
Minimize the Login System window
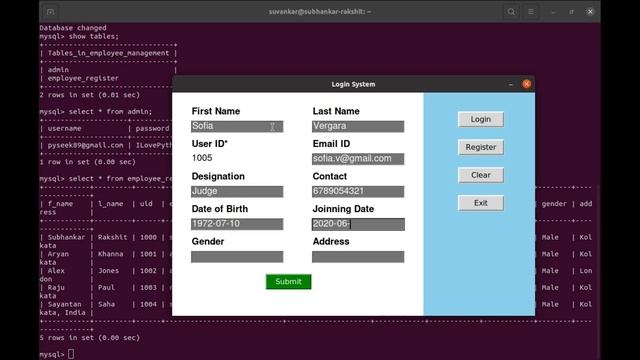point(511,84)
